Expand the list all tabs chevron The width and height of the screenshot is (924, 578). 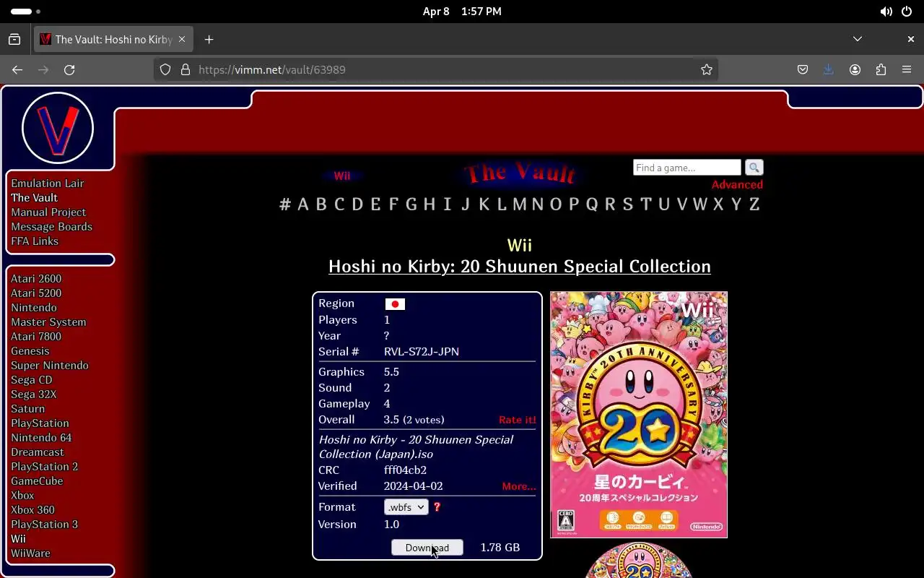(x=858, y=39)
